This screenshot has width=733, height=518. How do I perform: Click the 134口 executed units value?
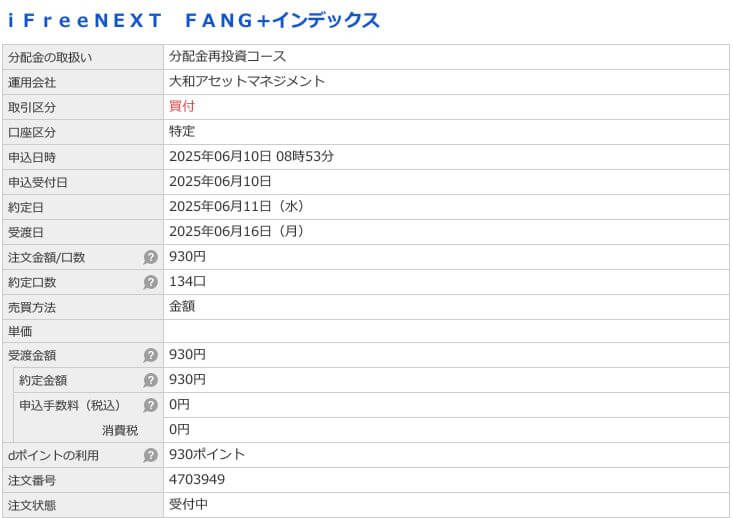point(187,281)
